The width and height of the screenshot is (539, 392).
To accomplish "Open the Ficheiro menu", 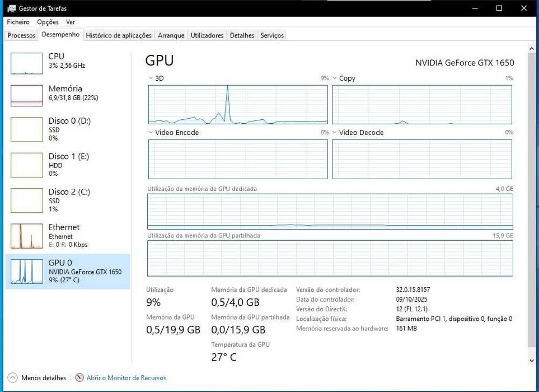I will click(18, 22).
